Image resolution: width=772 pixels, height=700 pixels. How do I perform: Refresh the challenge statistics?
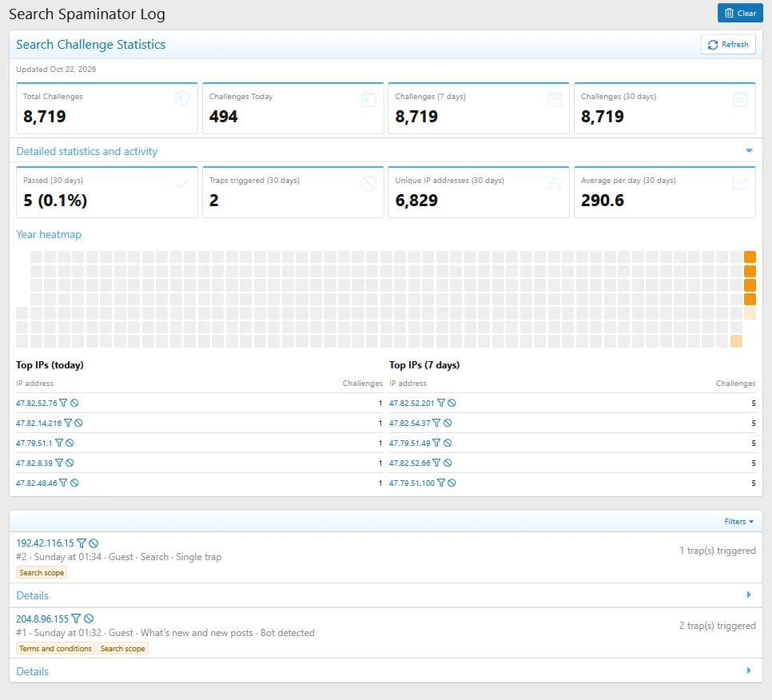point(728,44)
